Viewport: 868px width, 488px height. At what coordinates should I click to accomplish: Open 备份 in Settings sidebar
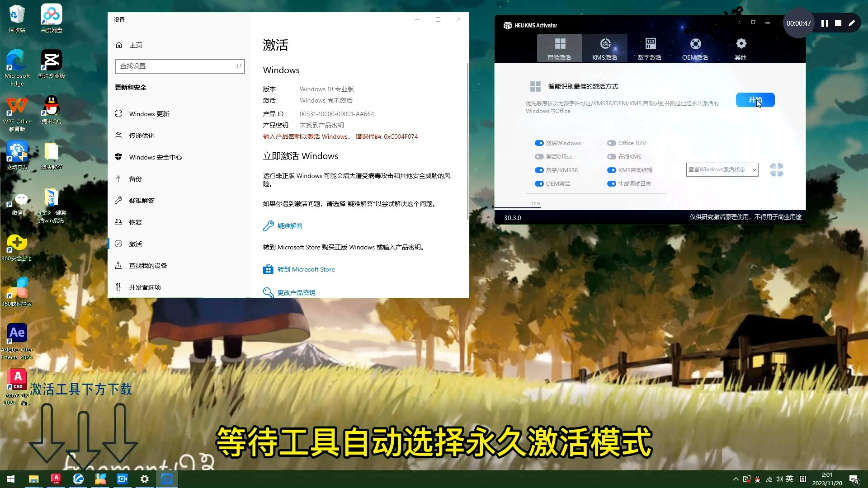tap(179, 179)
